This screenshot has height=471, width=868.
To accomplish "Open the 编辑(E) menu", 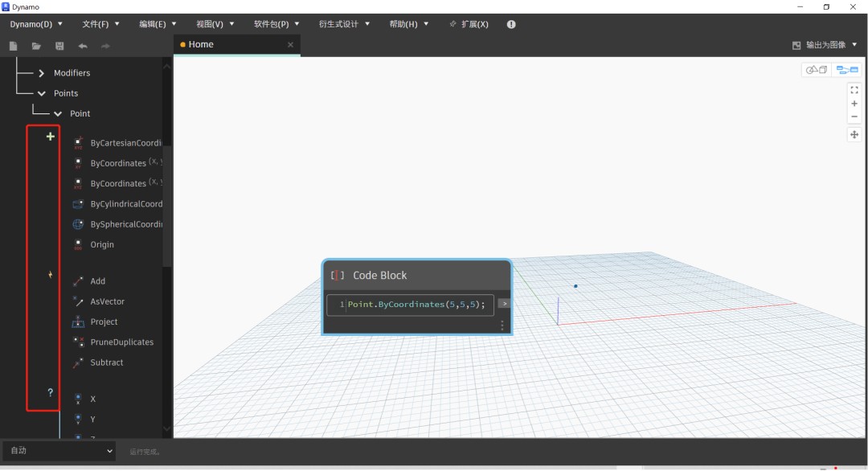I will pos(158,24).
